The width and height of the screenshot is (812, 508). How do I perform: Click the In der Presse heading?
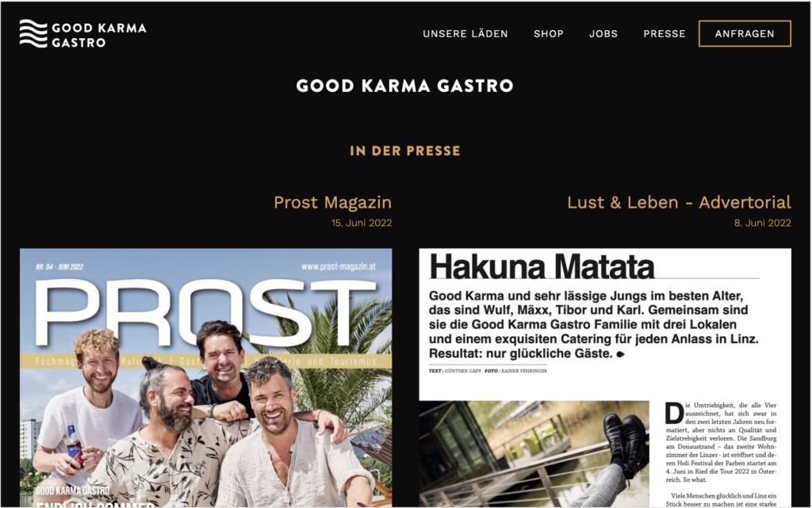click(405, 151)
